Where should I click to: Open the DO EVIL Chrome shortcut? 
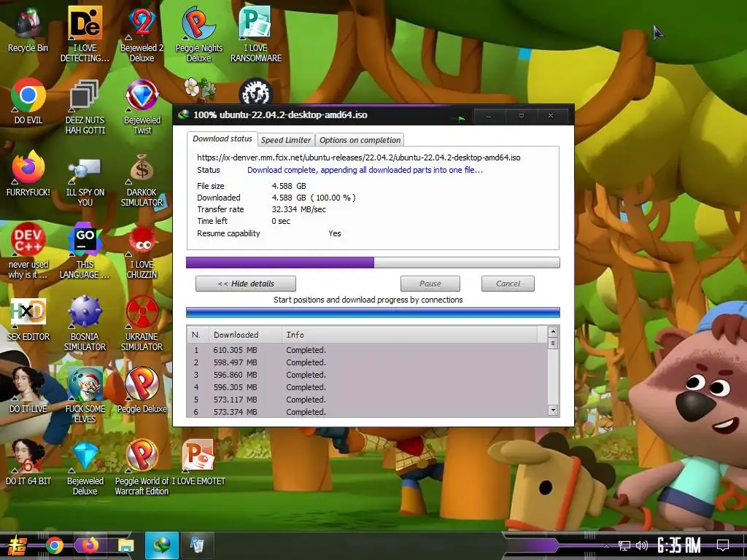pyautogui.click(x=28, y=101)
